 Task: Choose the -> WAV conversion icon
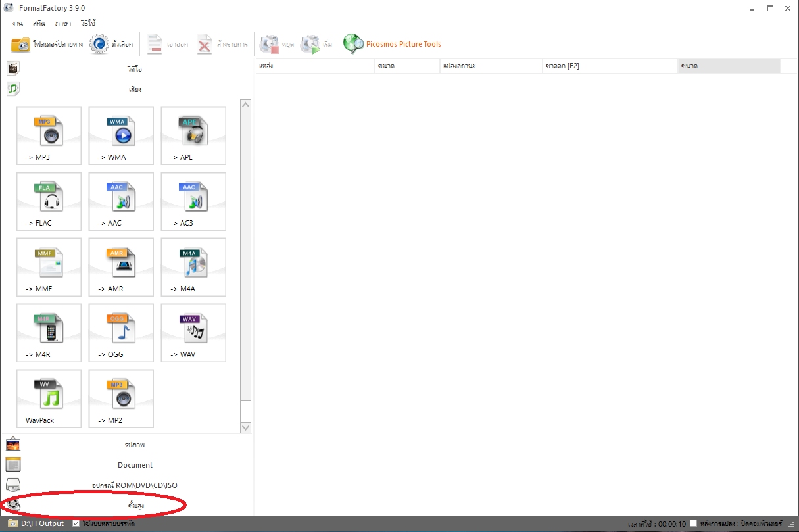[194, 333]
